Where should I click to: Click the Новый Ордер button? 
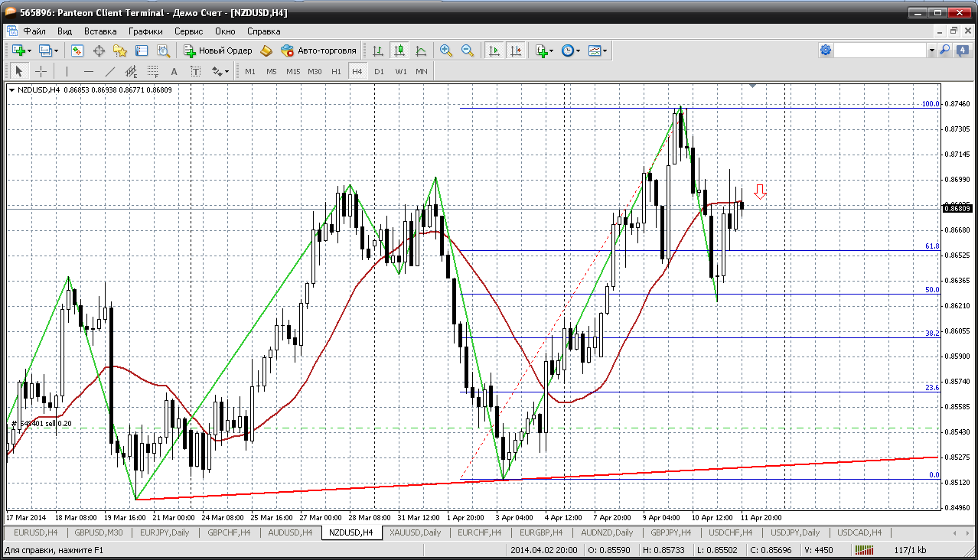(218, 50)
